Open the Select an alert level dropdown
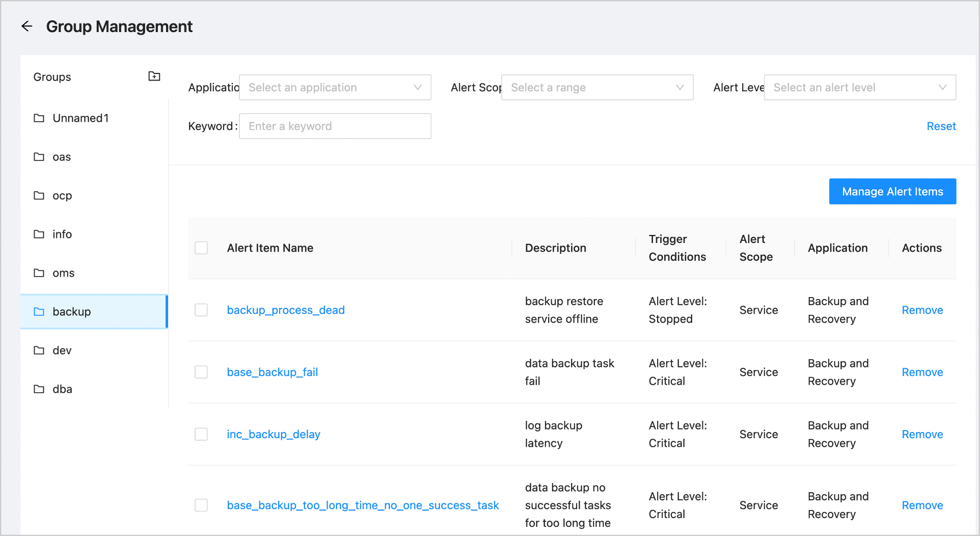The width and height of the screenshot is (980, 536). tap(859, 88)
